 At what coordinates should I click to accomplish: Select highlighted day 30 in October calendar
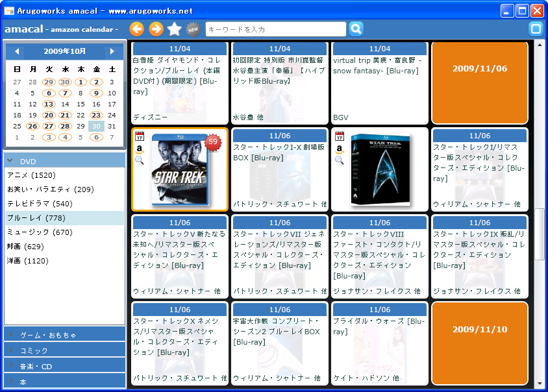pyautogui.click(x=96, y=126)
